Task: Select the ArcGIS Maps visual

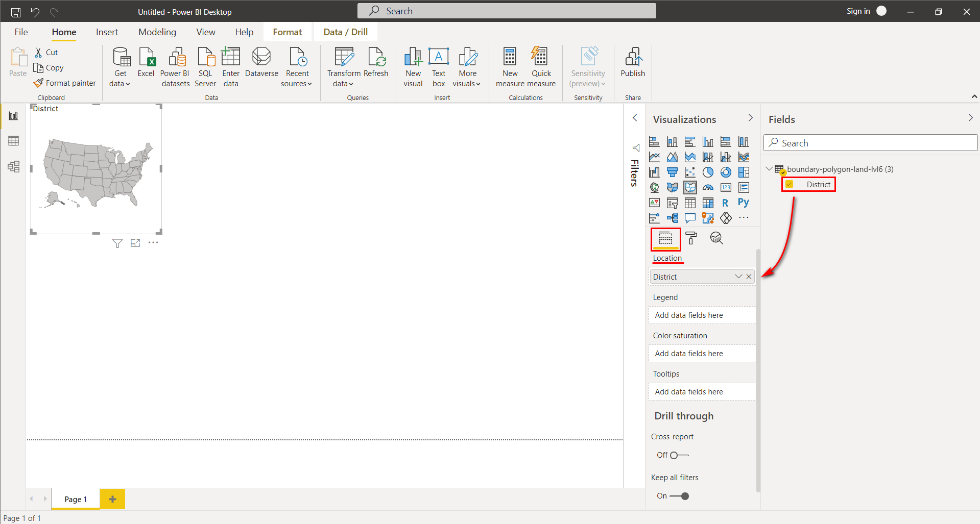Action: (708, 218)
